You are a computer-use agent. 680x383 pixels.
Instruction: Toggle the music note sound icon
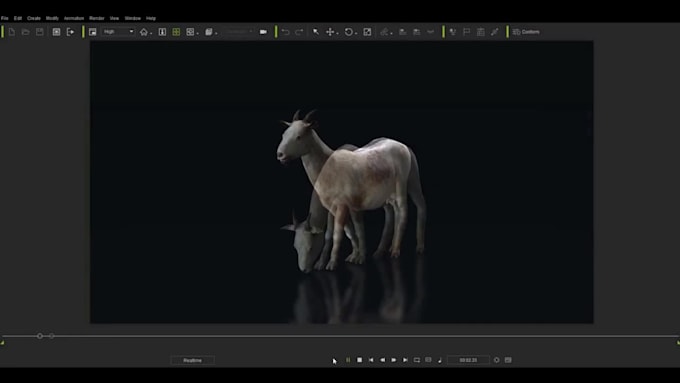[440, 360]
